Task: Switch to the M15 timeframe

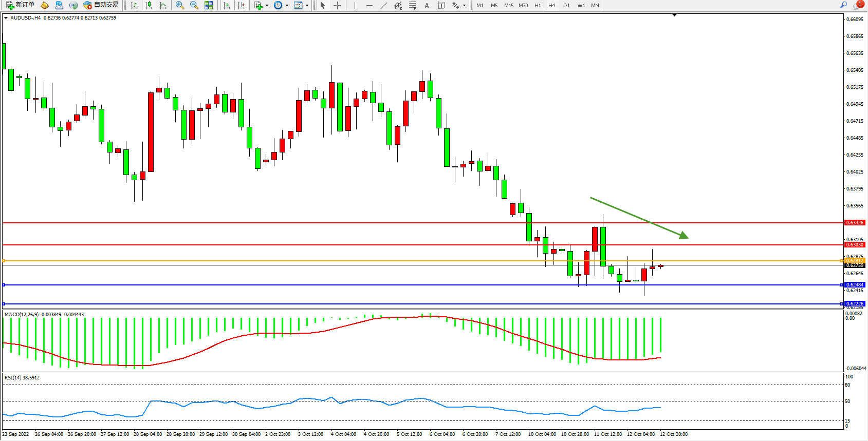Action: coord(508,5)
